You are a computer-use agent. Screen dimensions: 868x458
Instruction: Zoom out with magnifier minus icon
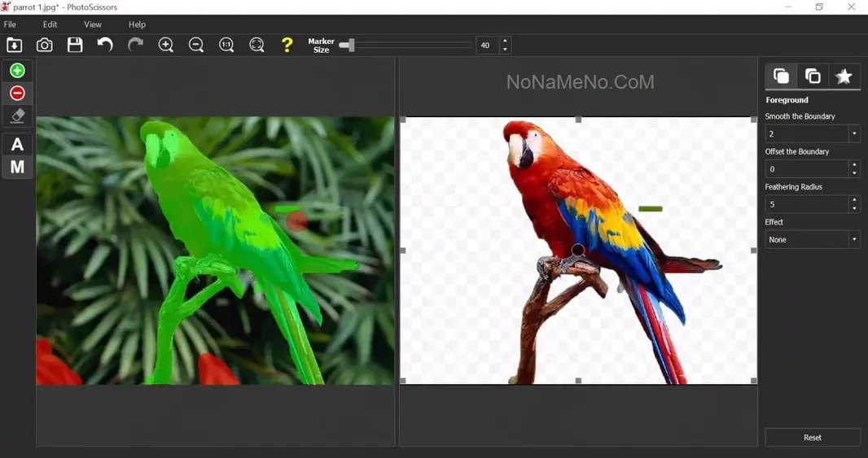tap(196, 46)
